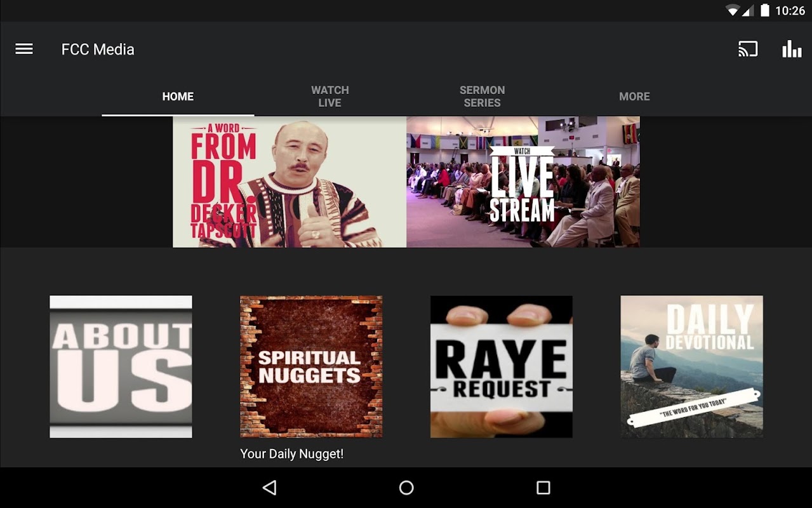
Task: Open the Spiritual Nuggets tile
Action: click(x=311, y=366)
